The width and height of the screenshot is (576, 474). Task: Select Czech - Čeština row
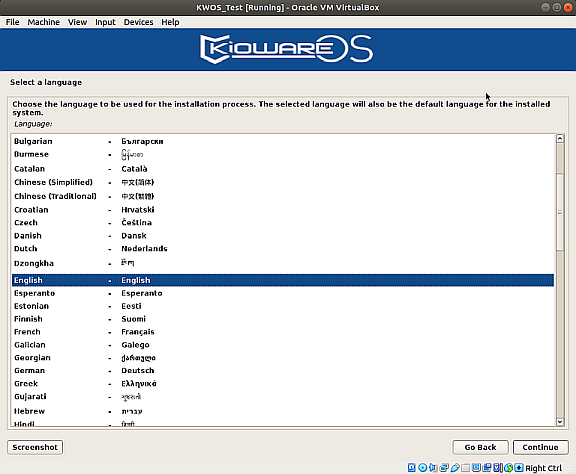click(x=282, y=223)
